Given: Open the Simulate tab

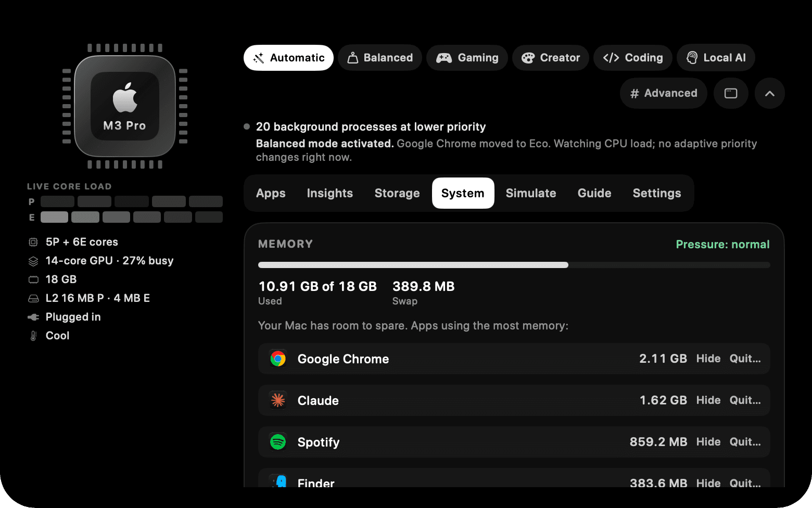Looking at the screenshot, I should click(x=531, y=193).
